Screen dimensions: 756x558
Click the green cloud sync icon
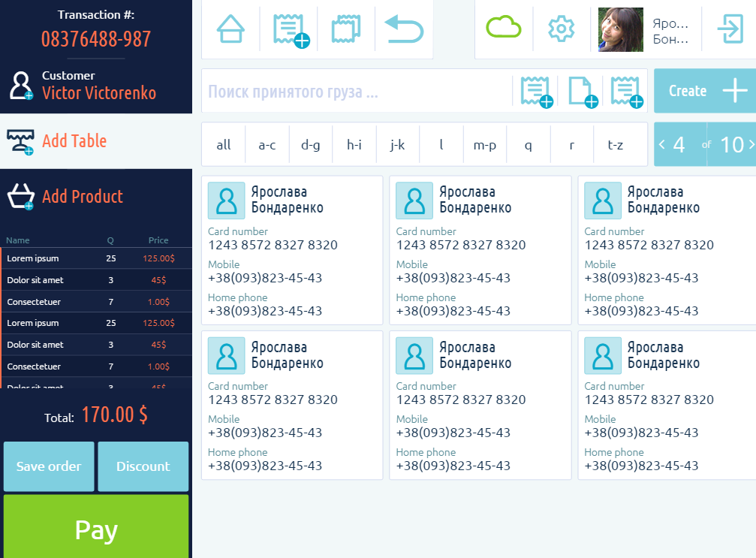pyautogui.click(x=503, y=29)
